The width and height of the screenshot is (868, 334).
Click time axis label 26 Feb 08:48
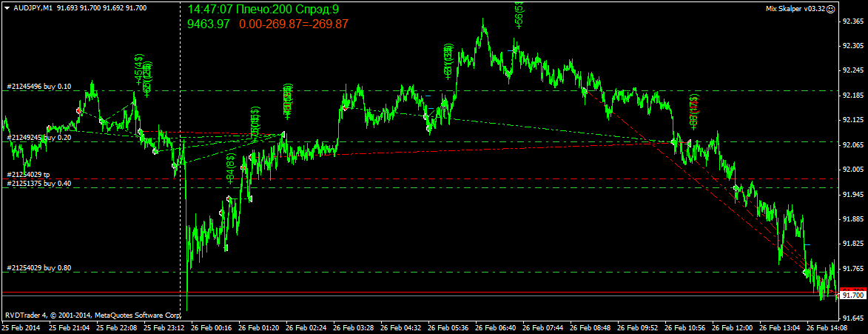(591, 329)
